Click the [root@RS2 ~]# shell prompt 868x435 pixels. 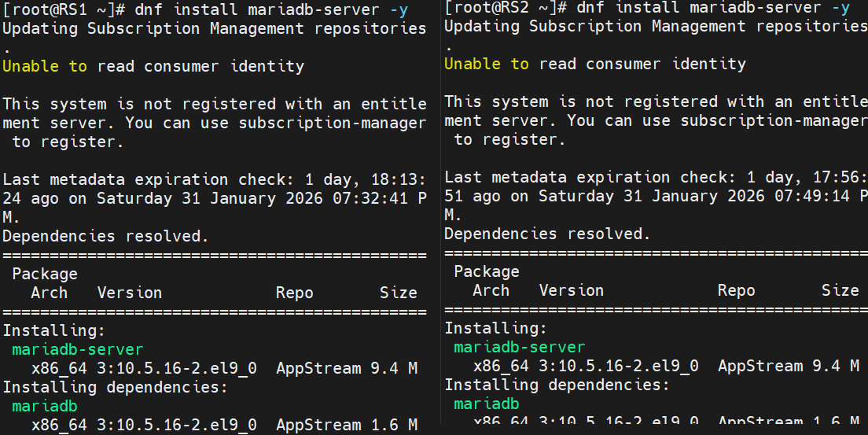tap(506, 7)
